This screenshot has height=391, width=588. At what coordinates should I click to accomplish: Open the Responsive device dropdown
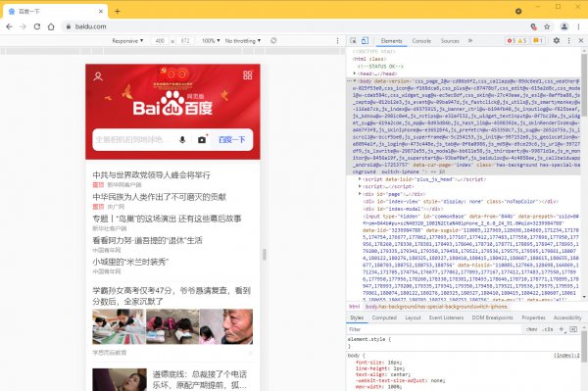(x=127, y=40)
